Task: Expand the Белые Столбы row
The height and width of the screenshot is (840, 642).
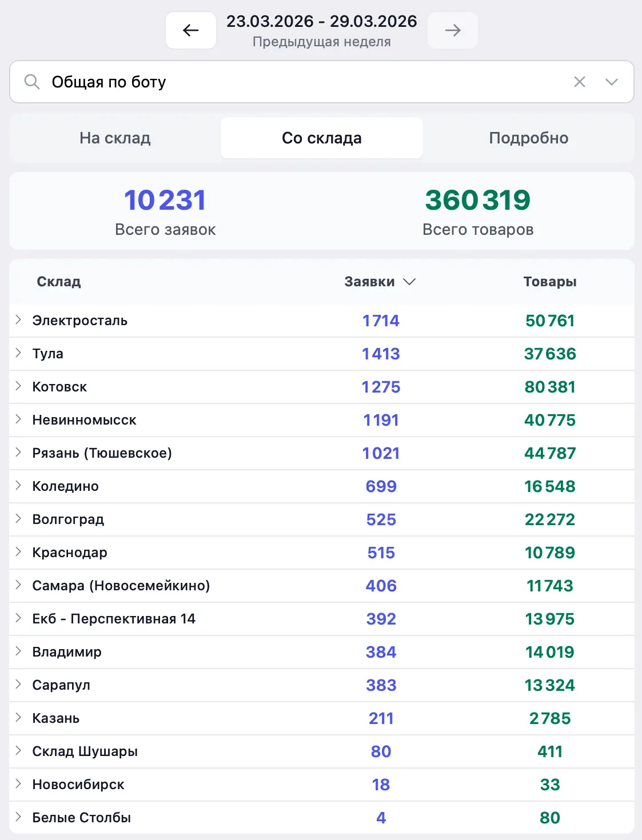Action: click(18, 817)
